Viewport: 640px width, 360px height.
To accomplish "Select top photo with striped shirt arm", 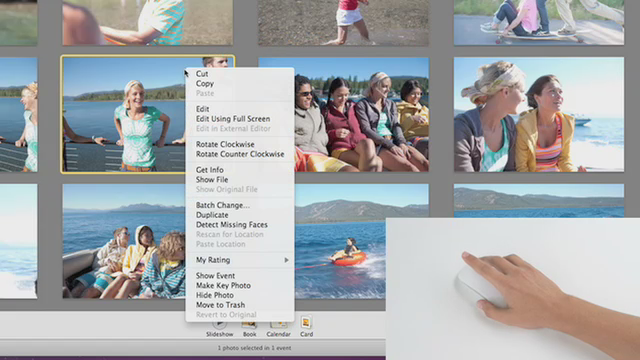I will tap(148, 22).
